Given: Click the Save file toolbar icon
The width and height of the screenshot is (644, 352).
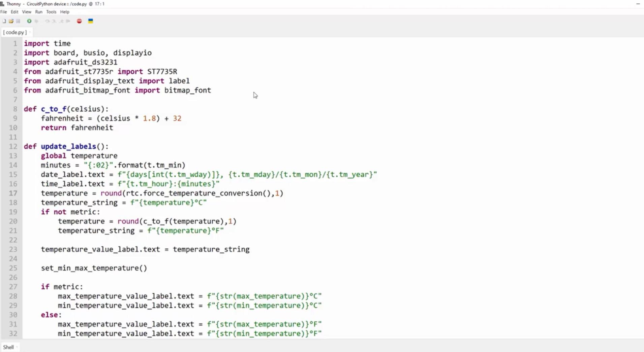Looking at the screenshot, I should [18, 21].
